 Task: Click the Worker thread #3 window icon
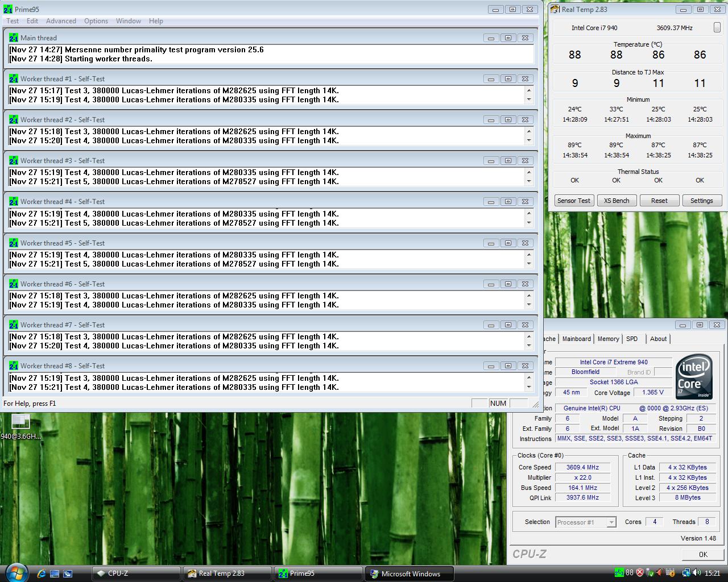(14, 161)
